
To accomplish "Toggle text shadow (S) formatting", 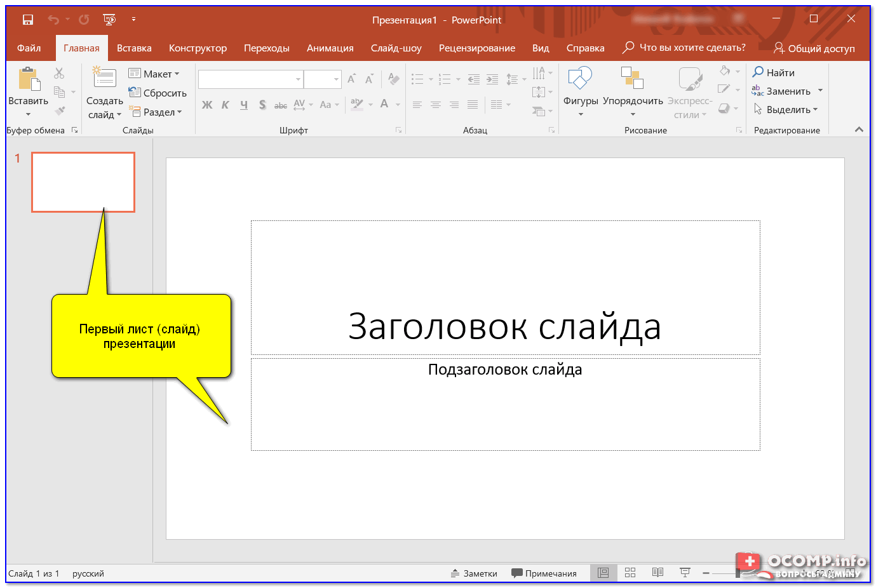I will pyautogui.click(x=262, y=105).
